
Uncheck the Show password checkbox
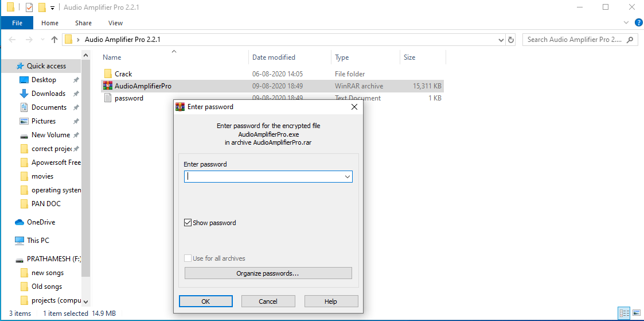pyautogui.click(x=188, y=223)
